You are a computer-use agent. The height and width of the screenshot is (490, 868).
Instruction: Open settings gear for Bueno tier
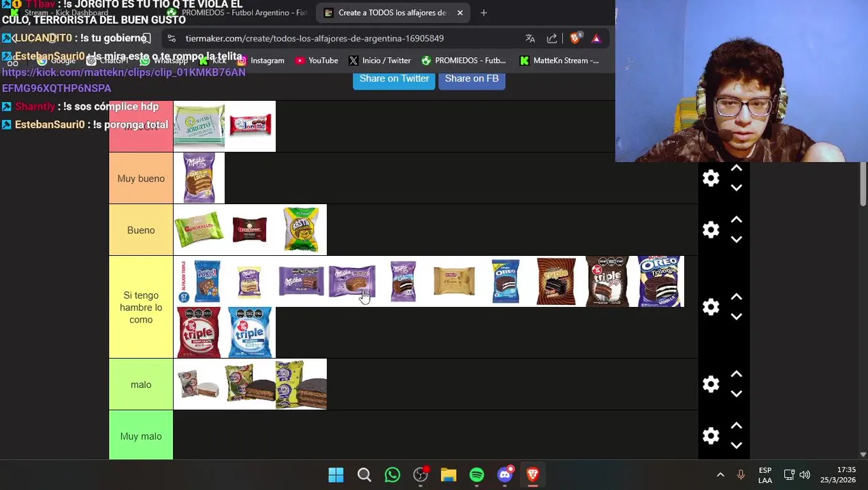[x=711, y=230]
